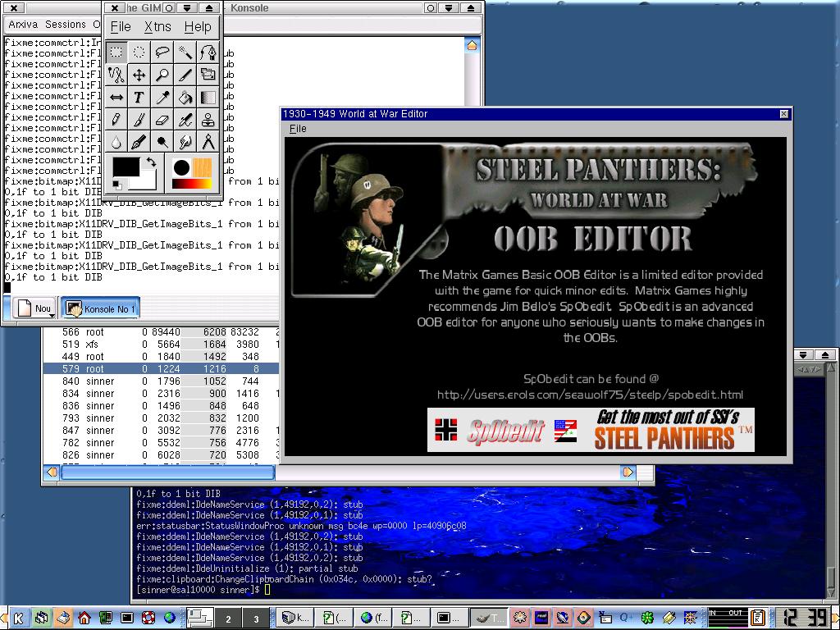Select the Rectangle Select tool in GIMP
This screenshot has height=630, width=840.
point(116,52)
